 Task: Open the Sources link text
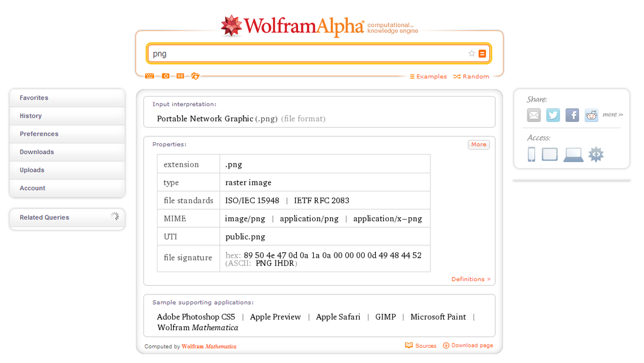click(x=426, y=346)
